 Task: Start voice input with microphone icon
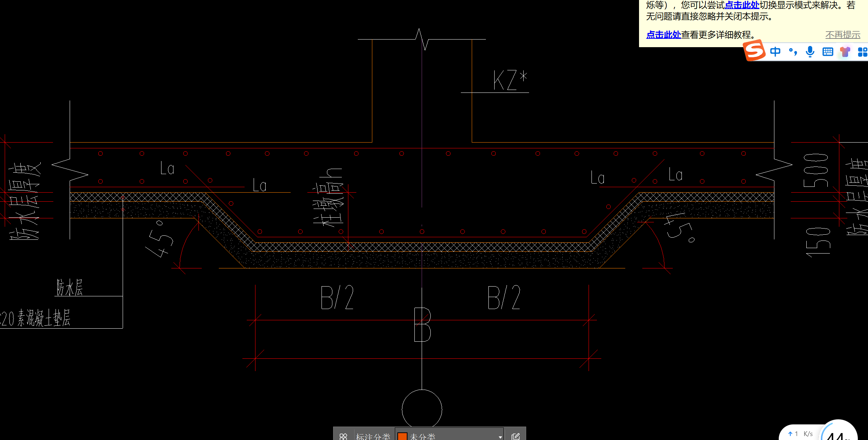(810, 52)
